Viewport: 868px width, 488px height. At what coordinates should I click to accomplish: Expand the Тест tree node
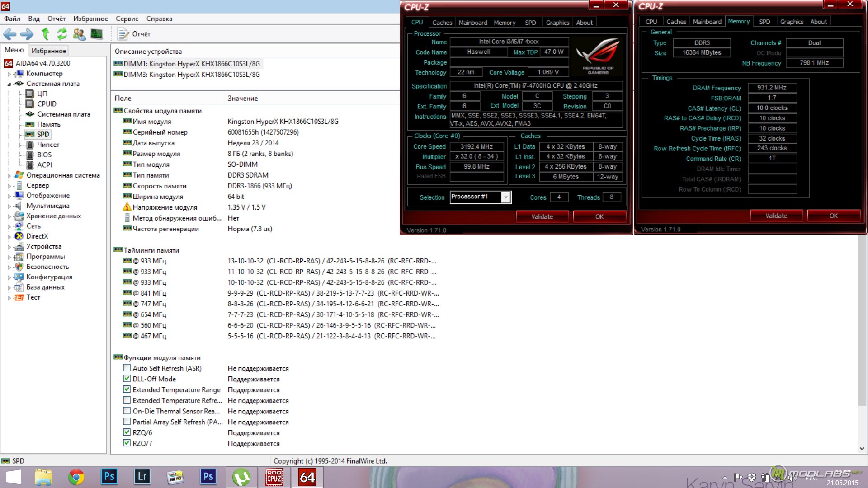point(9,297)
